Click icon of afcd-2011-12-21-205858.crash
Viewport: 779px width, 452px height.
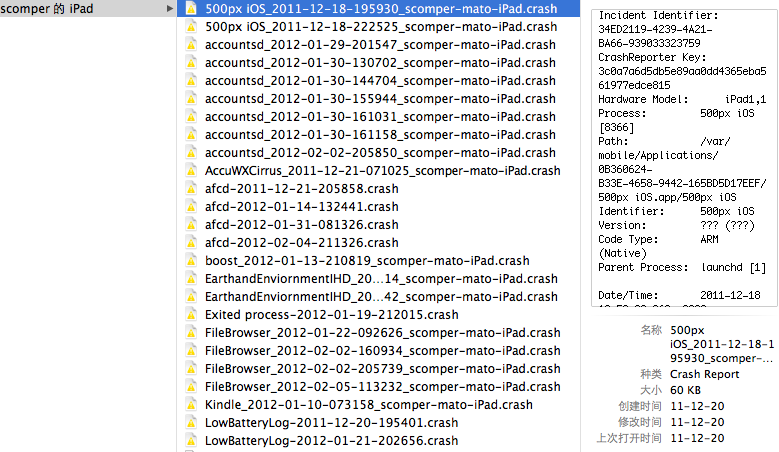[191, 189]
